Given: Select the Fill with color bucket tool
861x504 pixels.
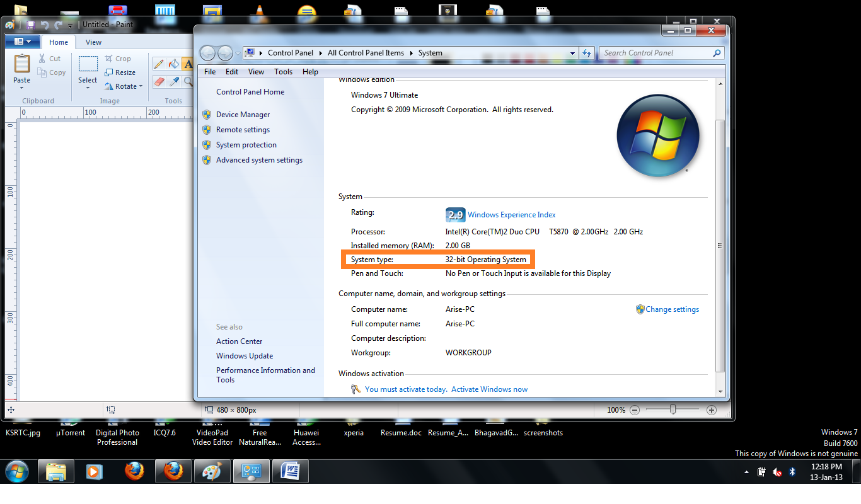Looking at the screenshot, I should [173, 64].
